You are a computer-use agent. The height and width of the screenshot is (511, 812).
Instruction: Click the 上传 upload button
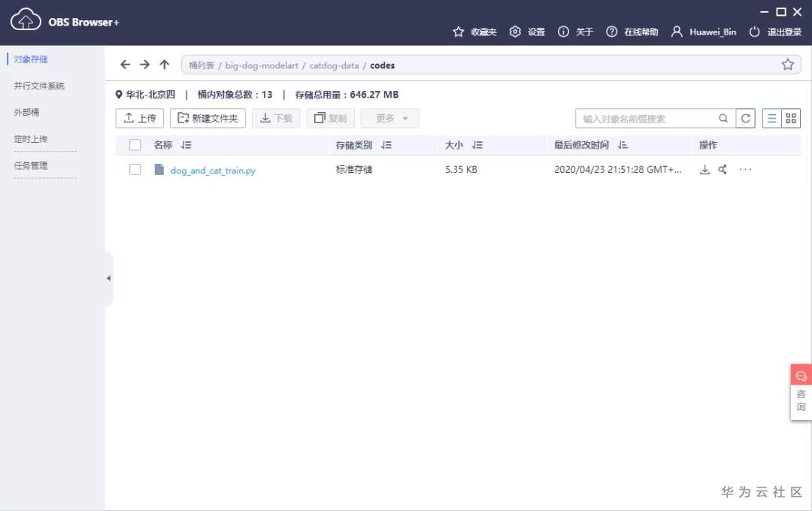[x=139, y=118]
